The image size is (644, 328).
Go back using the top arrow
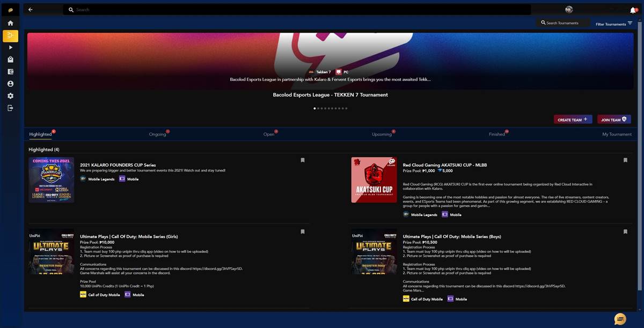(x=31, y=10)
